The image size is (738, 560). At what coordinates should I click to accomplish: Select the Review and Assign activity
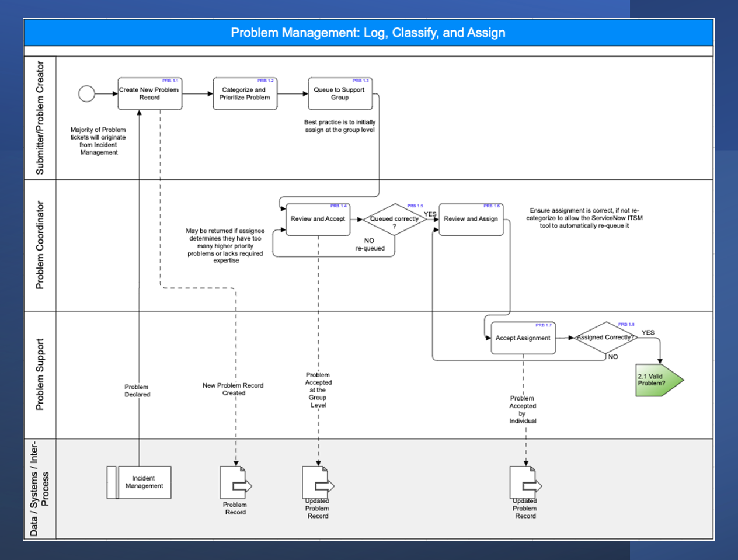pyautogui.click(x=471, y=219)
